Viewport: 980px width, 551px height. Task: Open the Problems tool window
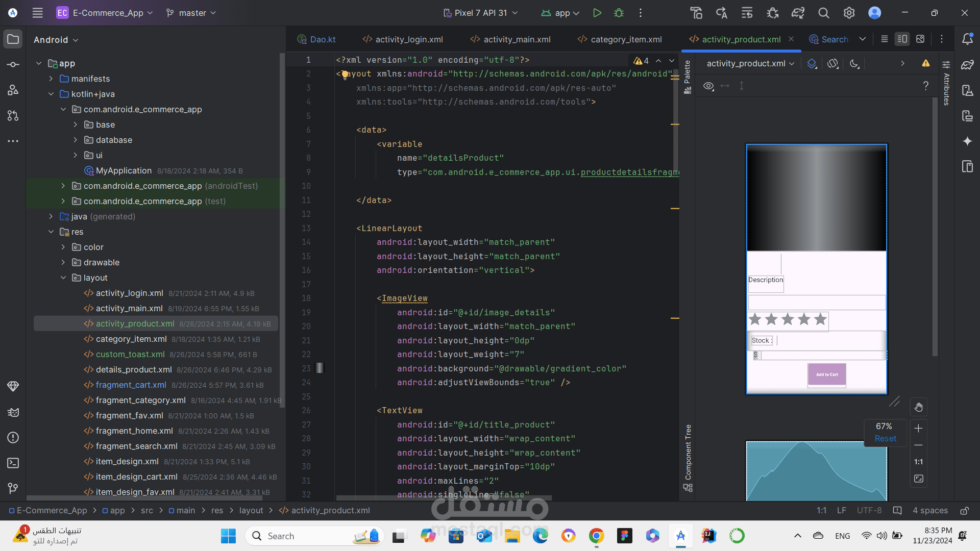point(13,437)
